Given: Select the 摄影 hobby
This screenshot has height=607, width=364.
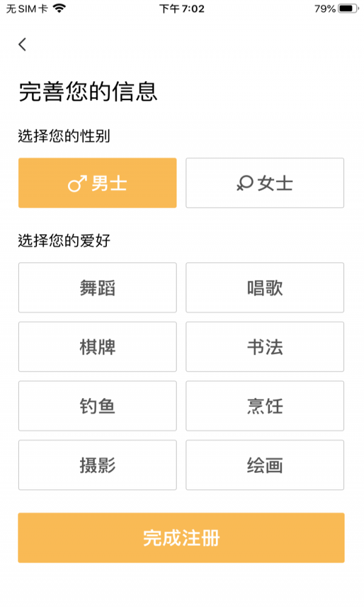Looking at the screenshot, I should click(97, 465).
